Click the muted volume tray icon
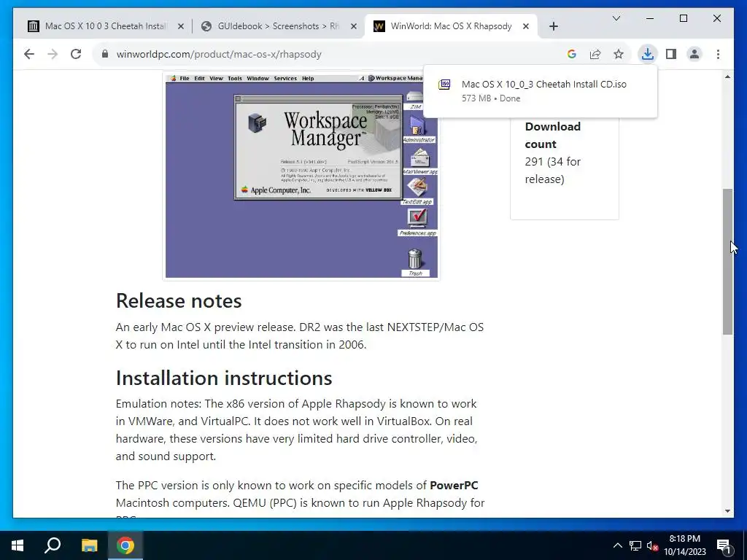Screen dimensions: 747x560 [x=653, y=545]
